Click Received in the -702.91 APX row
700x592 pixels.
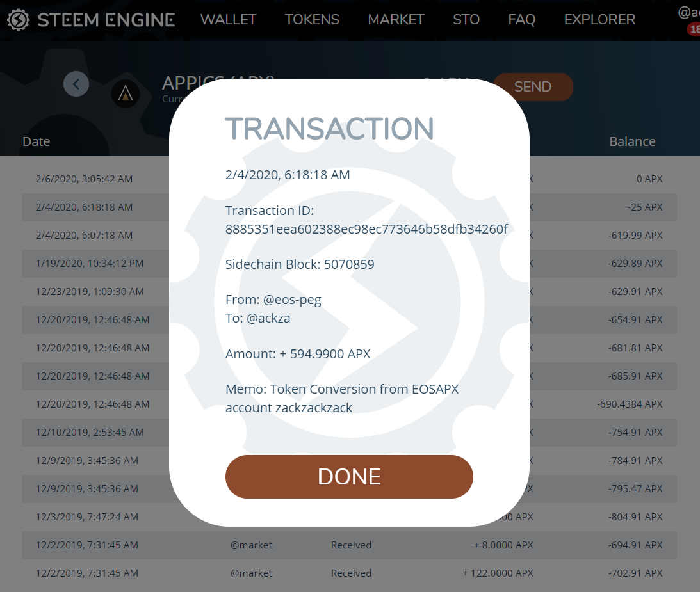[x=351, y=573]
